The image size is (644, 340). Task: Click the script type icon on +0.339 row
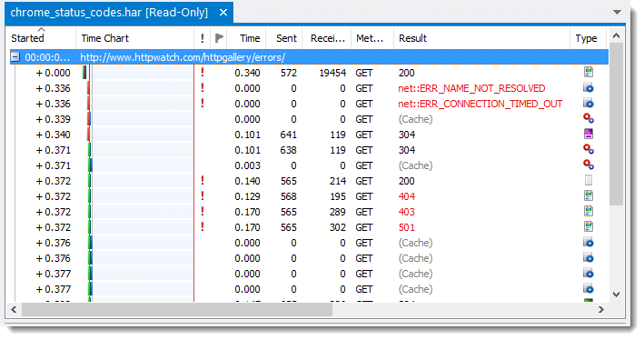point(589,119)
